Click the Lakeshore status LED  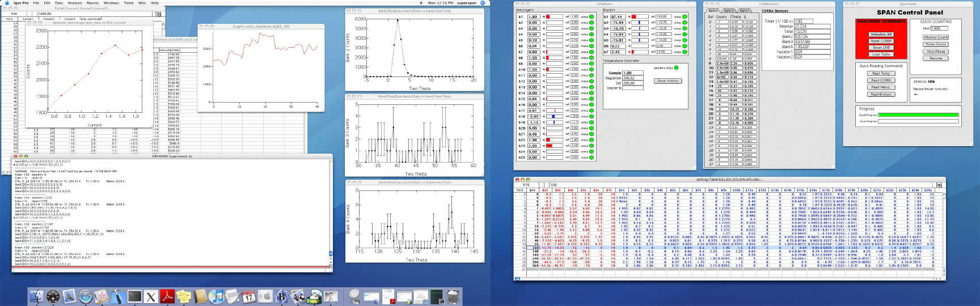(676, 68)
